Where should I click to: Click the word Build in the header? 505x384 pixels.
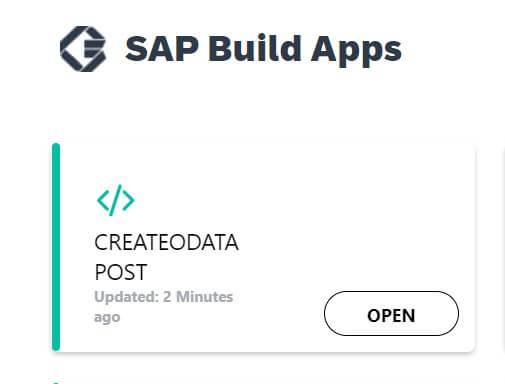255,48
